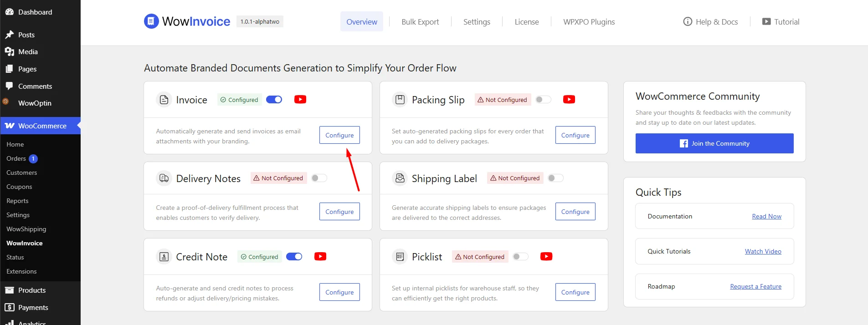The height and width of the screenshot is (325, 868).
Task: Configure the Credit Note document
Action: [x=339, y=292]
